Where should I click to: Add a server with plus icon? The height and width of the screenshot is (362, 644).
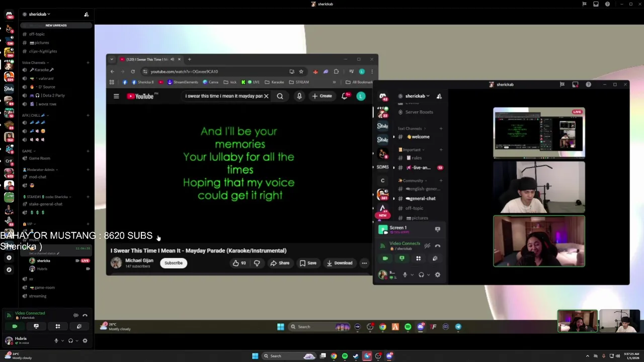9,257
